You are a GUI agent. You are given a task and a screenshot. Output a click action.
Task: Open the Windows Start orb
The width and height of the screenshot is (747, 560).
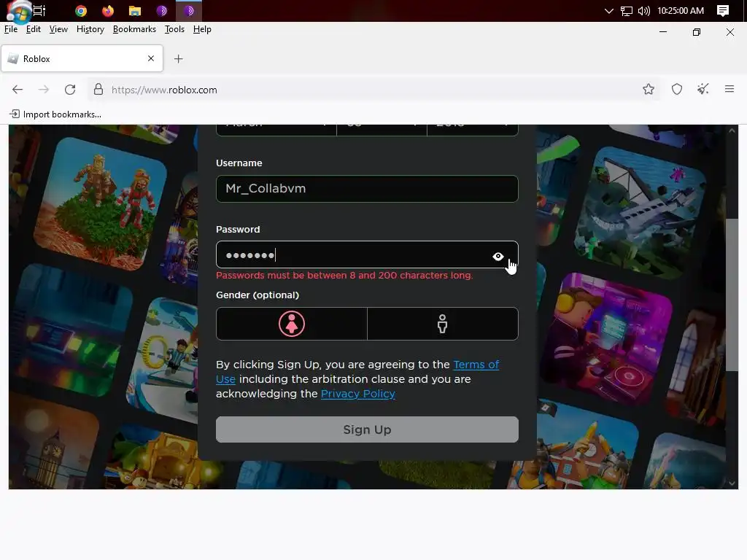point(18,12)
